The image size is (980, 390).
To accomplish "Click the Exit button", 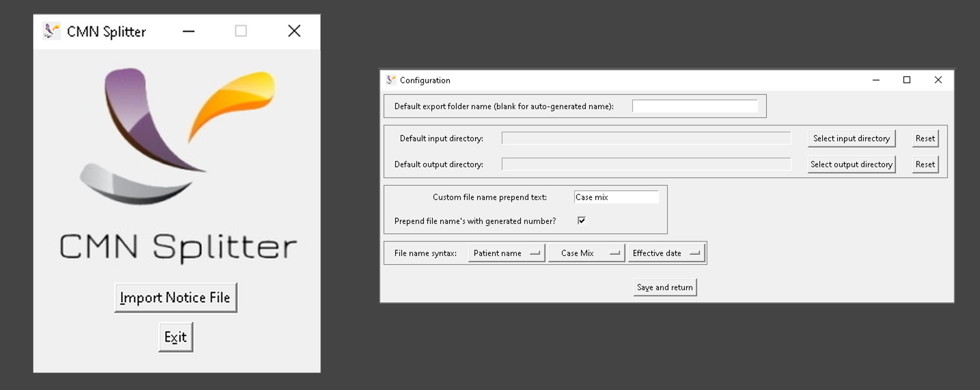I will [x=175, y=337].
